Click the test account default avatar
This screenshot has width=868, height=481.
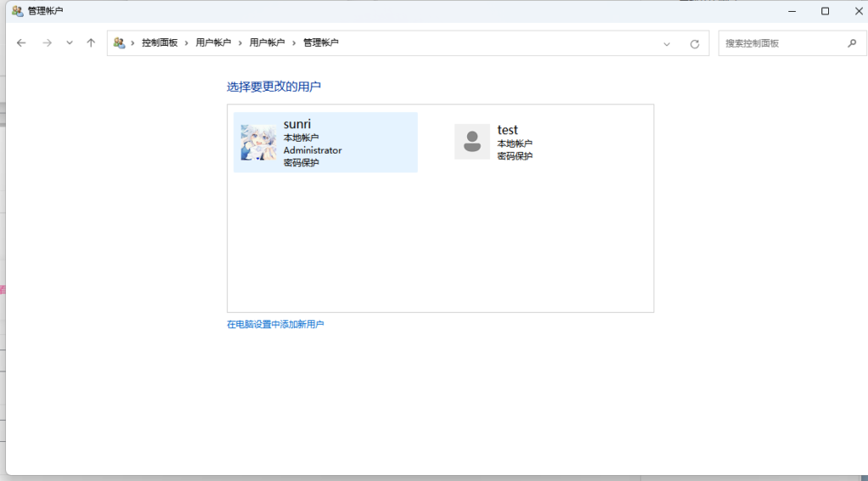[472, 142]
